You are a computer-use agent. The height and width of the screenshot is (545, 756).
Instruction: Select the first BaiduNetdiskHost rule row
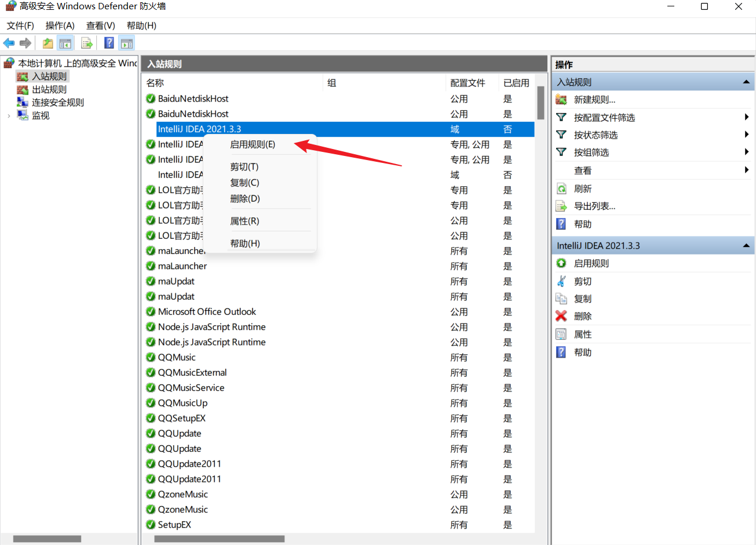339,99
